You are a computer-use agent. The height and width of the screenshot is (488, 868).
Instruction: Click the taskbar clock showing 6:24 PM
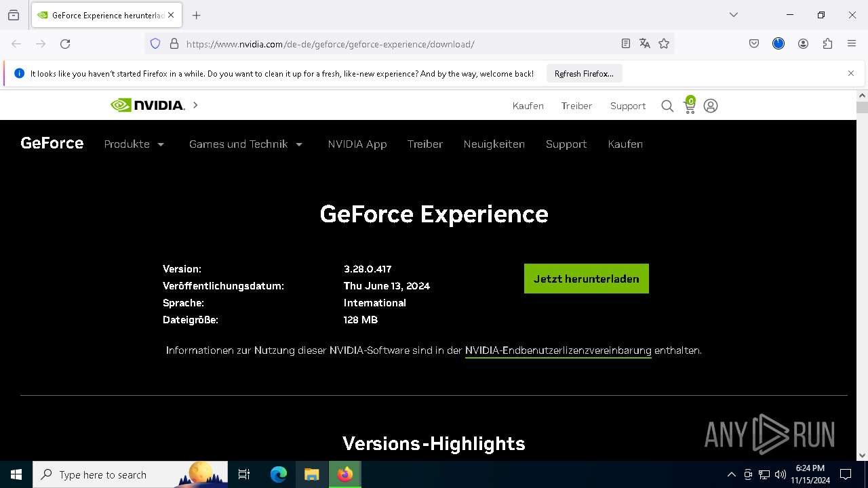tap(810, 474)
